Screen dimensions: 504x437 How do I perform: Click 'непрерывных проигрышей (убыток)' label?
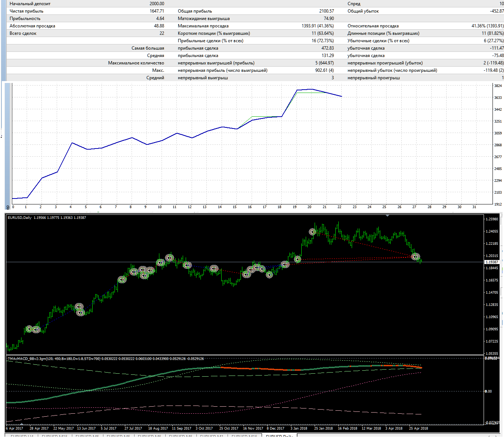pyautogui.click(x=385, y=63)
